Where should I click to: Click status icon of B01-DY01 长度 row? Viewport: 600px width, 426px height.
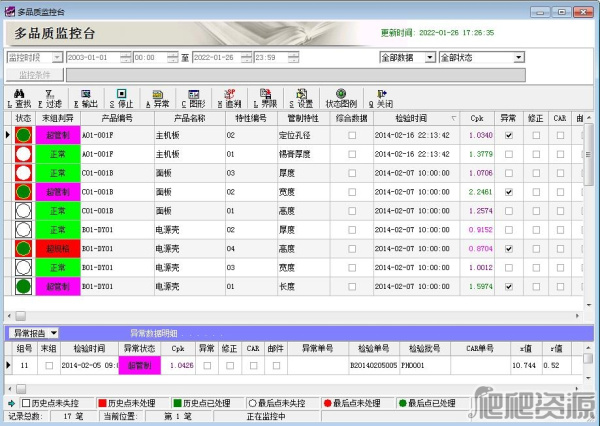coord(23,286)
